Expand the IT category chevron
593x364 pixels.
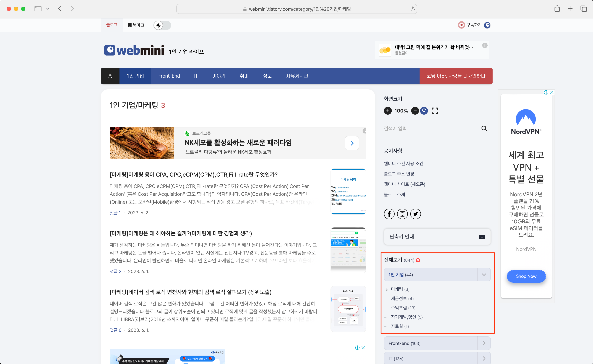(484, 358)
